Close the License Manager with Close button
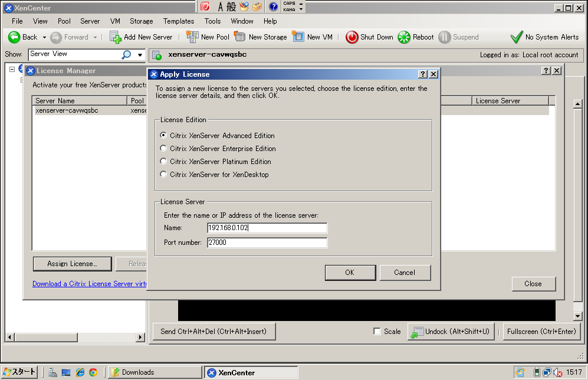Image resolution: width=588 pixels, height=380 pixels. tap(533, 284)
